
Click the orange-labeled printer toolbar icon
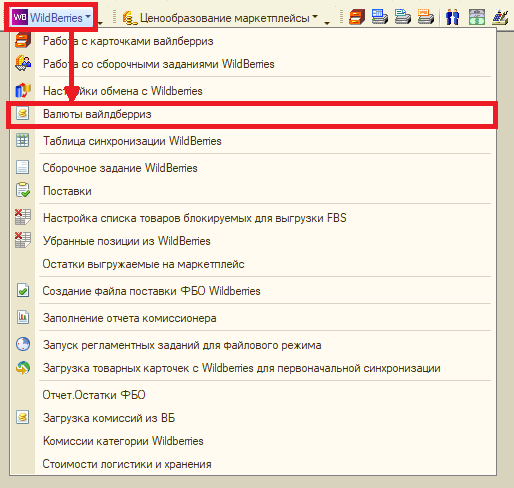click(426, 17)
